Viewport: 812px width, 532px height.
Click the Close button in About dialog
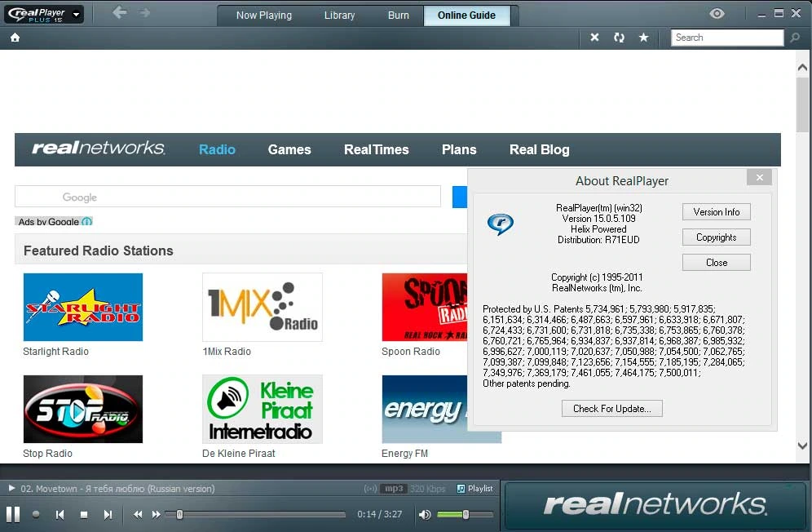[716, 263]
